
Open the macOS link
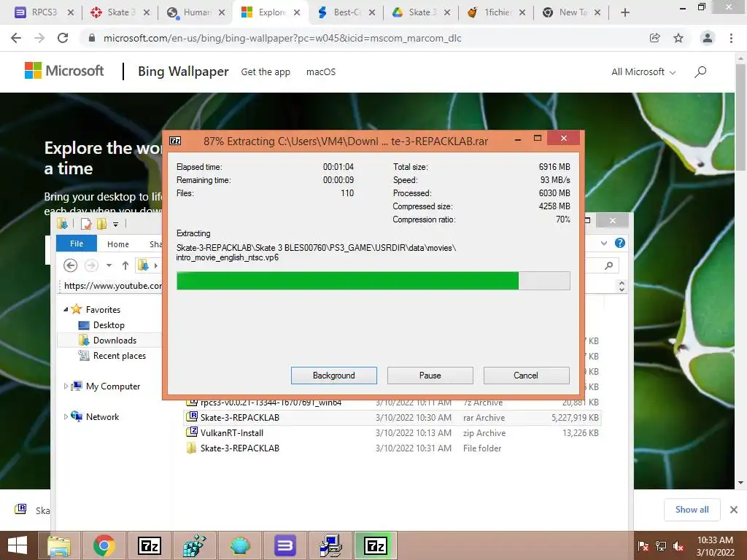click(x=321, y=72)
